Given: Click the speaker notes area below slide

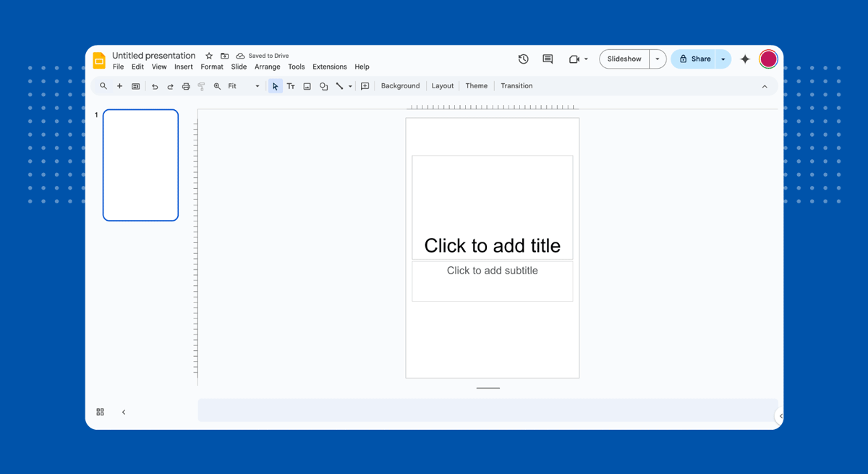Looking at the screenshot, I should (488, 410).
